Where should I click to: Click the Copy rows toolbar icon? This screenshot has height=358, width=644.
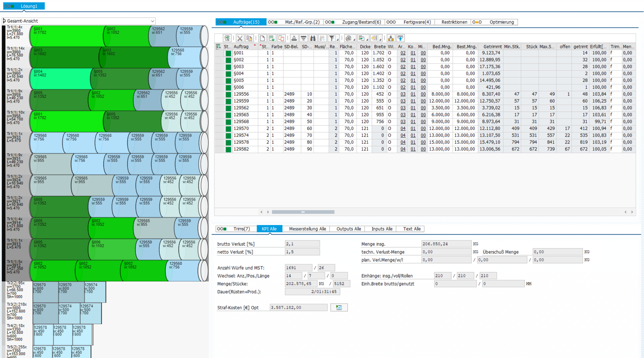[x=249, y=38]
